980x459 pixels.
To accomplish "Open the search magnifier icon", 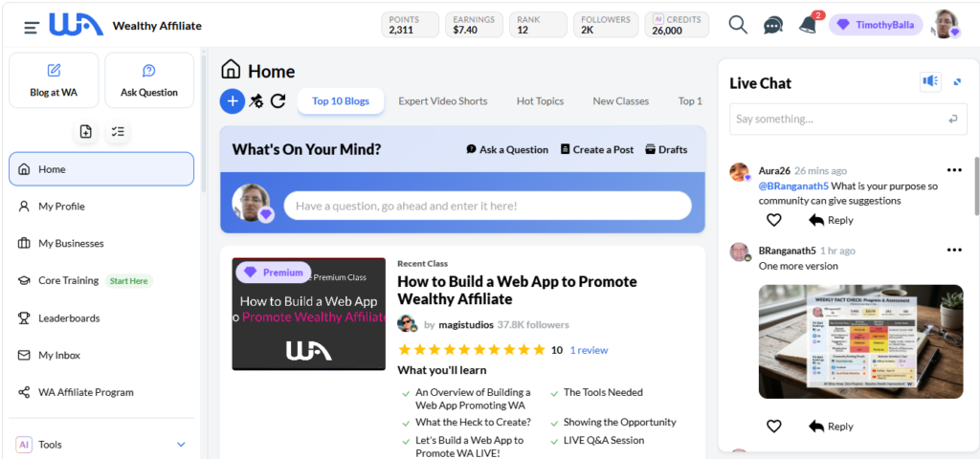I will tap(738, 25).
